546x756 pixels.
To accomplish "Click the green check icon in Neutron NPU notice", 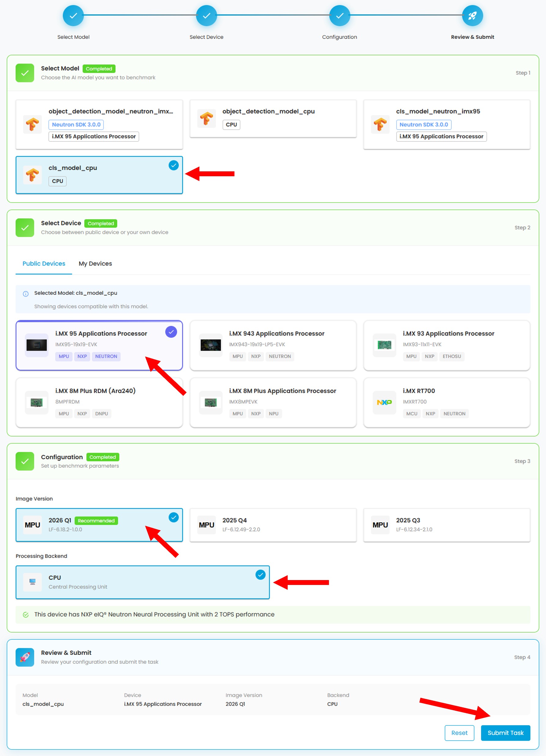I will (x=26, y=615).
